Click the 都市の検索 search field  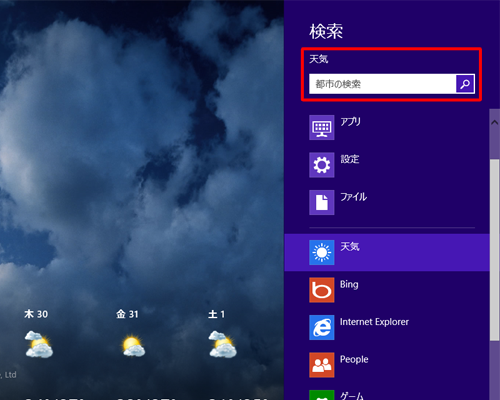pos(382,84)
